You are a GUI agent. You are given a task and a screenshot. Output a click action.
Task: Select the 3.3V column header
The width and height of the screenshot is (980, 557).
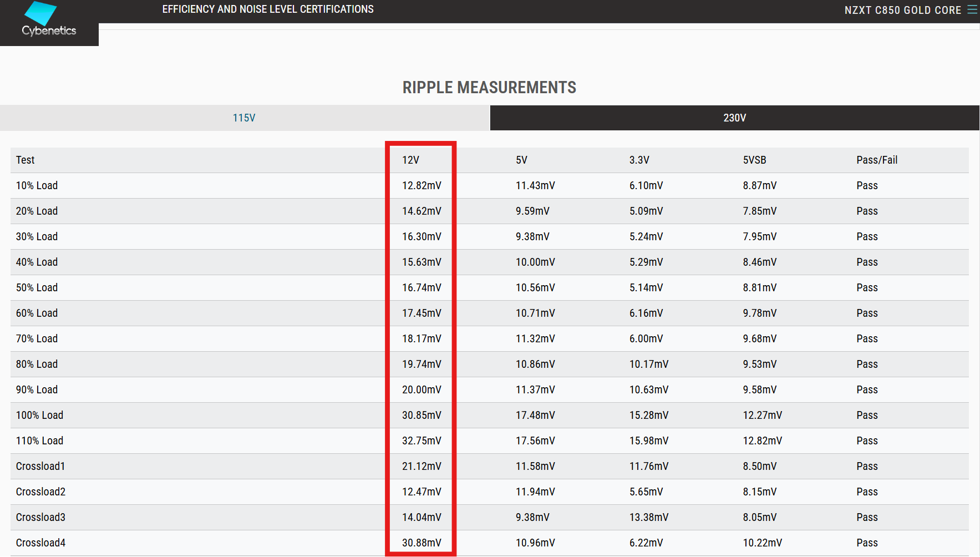(639, 160)
